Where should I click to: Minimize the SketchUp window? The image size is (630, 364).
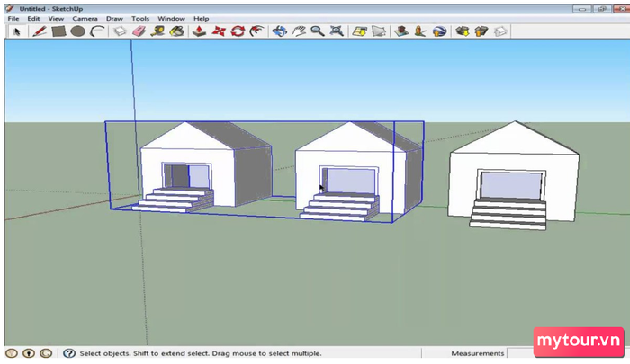click(581, 8)
